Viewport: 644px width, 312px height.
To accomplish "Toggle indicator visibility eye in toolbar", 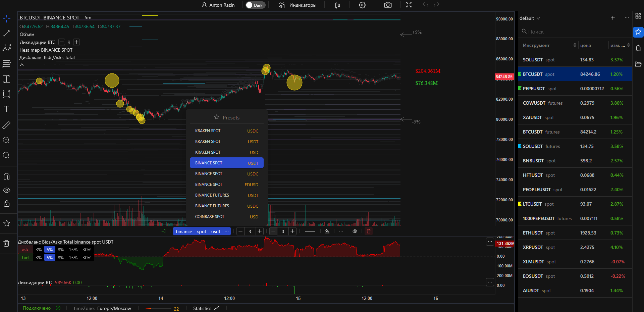I will [x=355, y=231].
